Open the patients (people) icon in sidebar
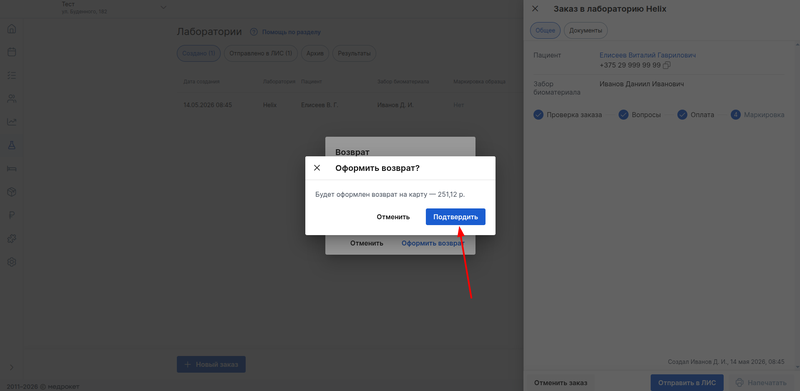 pyautogui.click(x=12, y=99)
